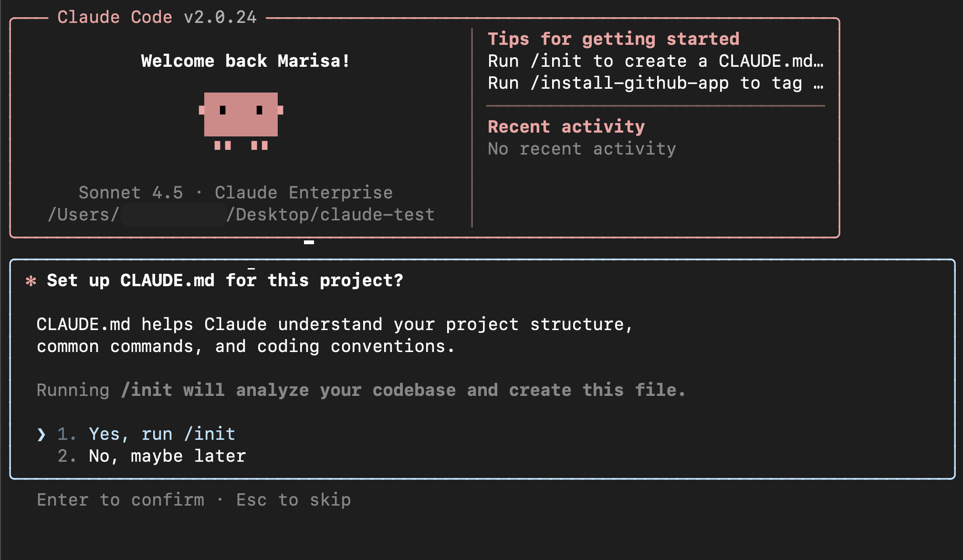
Task: Click the No recent activity text
Action: click(x=582, y=149)
